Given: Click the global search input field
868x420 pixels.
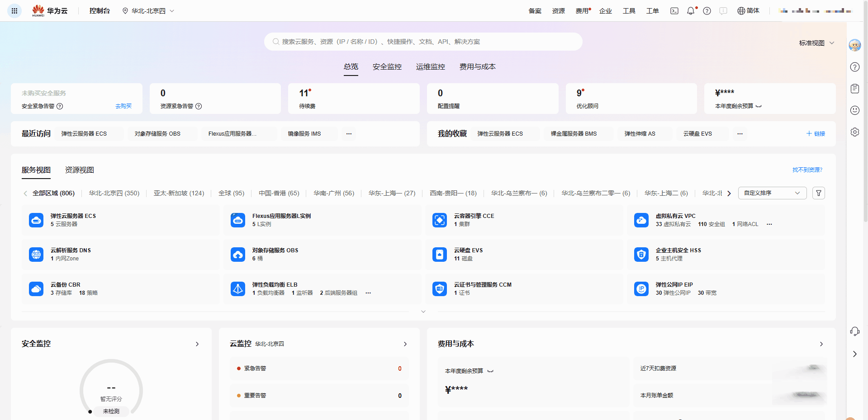Looking at the screenshot, I should point(423,42).
